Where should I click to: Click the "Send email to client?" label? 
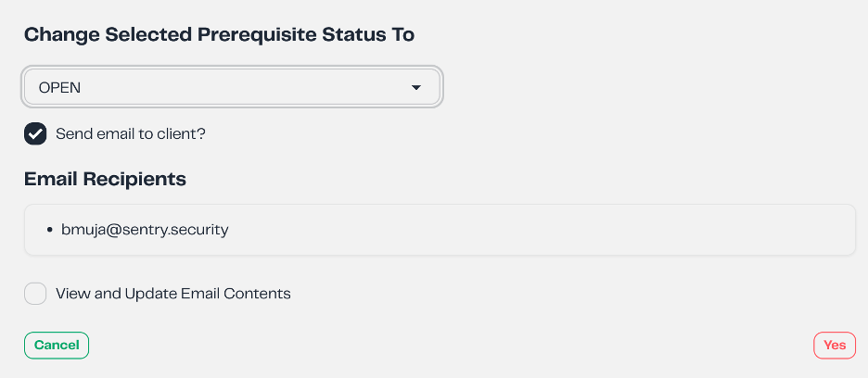point(130,133)
